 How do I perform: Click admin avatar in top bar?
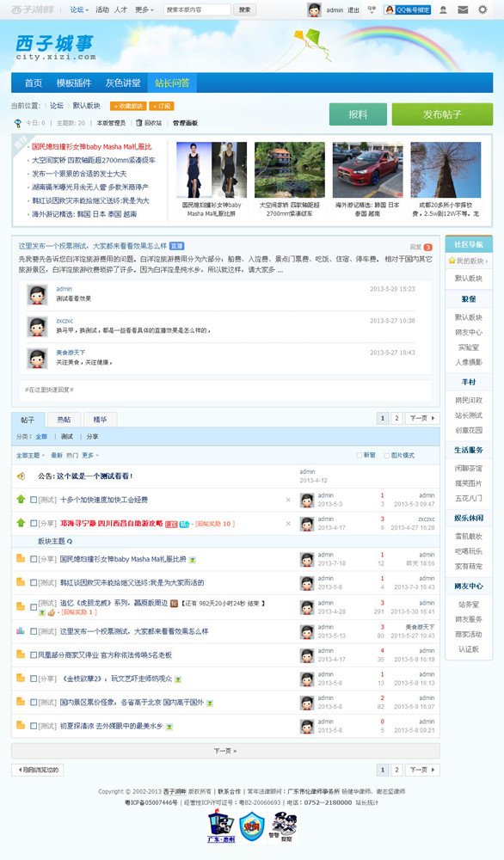pos(314,9)
